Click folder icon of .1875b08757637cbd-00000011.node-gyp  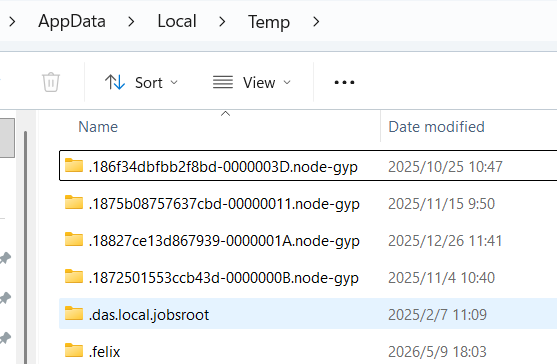(x=74, y=202)
